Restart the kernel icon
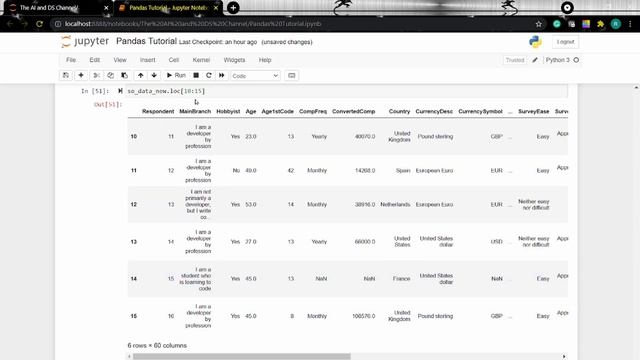This screenshot has width=640, height=360. (x=209, y=76)
